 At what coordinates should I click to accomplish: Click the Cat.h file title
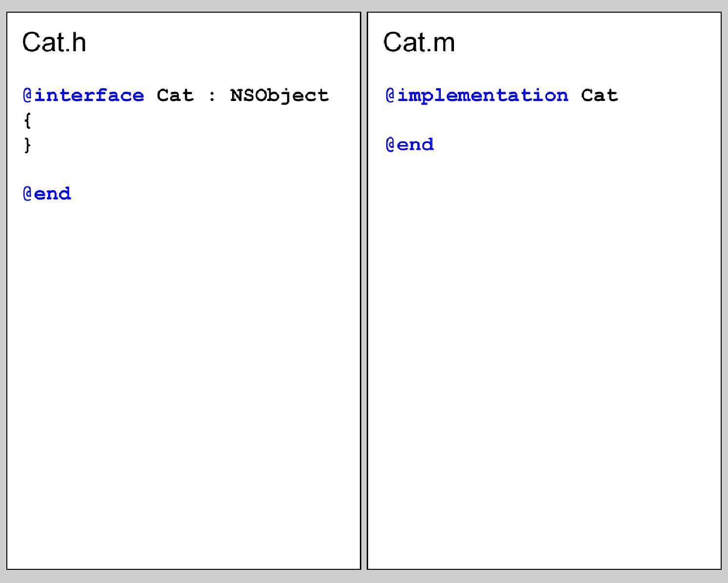coord(54,42)
